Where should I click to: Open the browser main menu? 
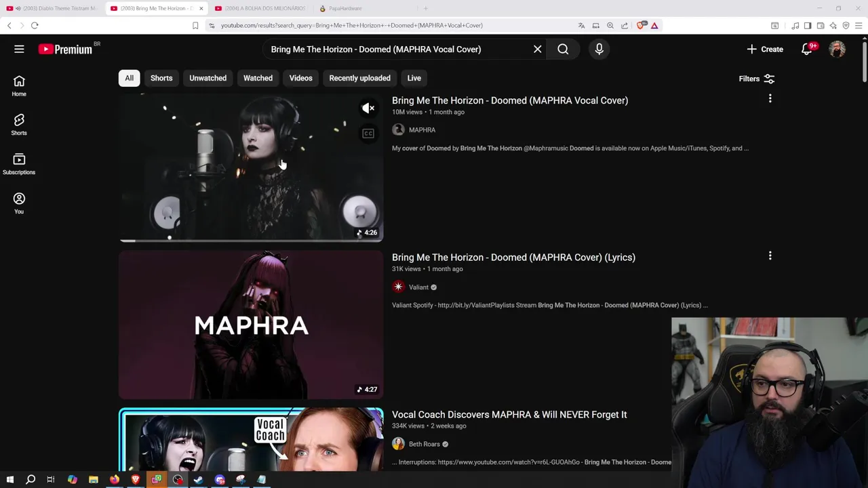[859, 25]
